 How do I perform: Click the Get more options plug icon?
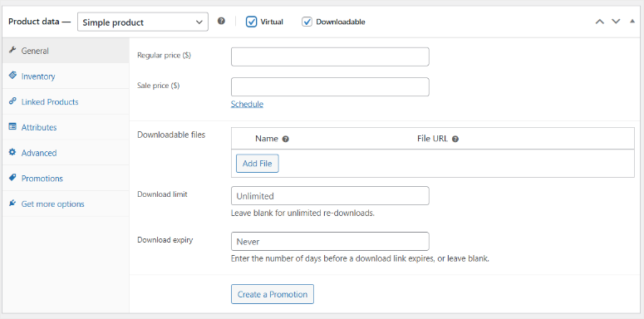click(12, 204)
